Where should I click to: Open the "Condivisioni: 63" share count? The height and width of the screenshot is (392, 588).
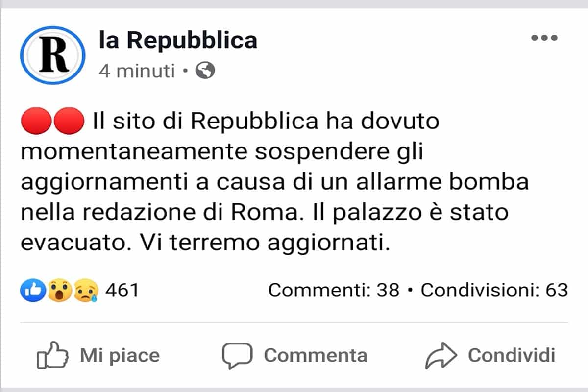click(x=494, y=291)
